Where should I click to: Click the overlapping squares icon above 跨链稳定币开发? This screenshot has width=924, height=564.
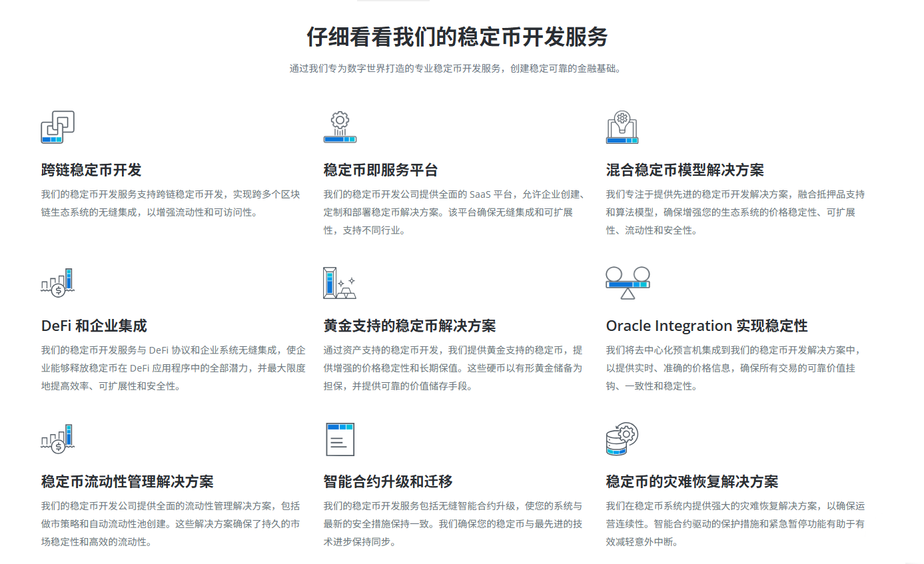point(57,127)
